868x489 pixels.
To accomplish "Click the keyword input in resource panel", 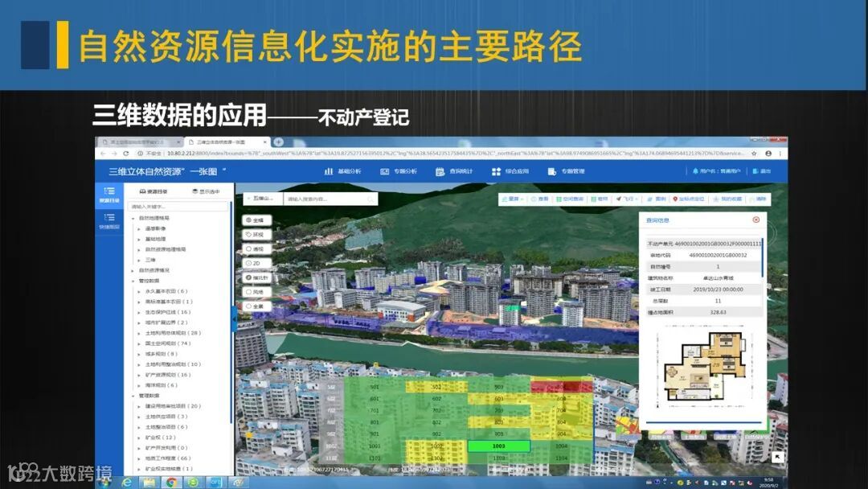I will [178, 207].
